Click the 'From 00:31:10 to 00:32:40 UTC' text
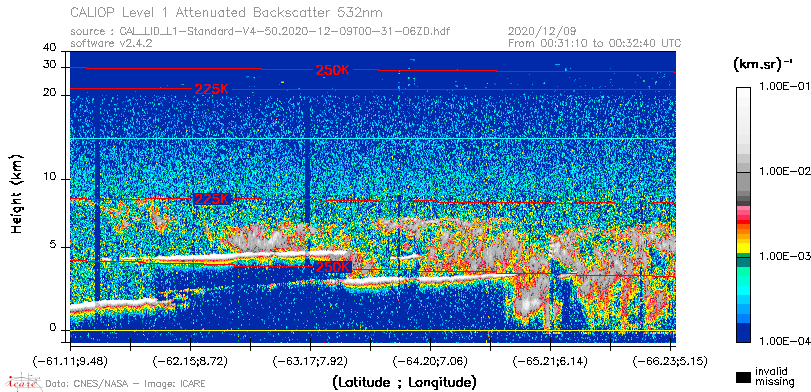The image size is (811, 392). click(595, 43)
